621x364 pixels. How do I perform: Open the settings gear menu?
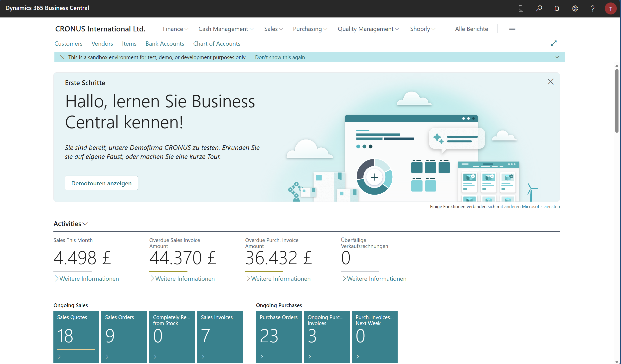[575, 8]
